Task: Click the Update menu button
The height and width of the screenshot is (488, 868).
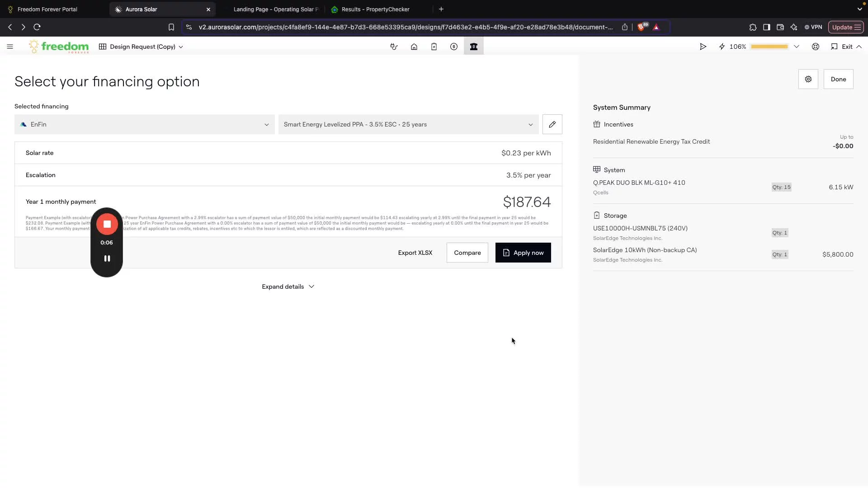Action: pos(846,27)
